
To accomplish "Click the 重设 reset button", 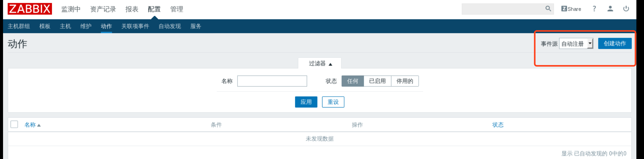I will [x=333, y=102].
